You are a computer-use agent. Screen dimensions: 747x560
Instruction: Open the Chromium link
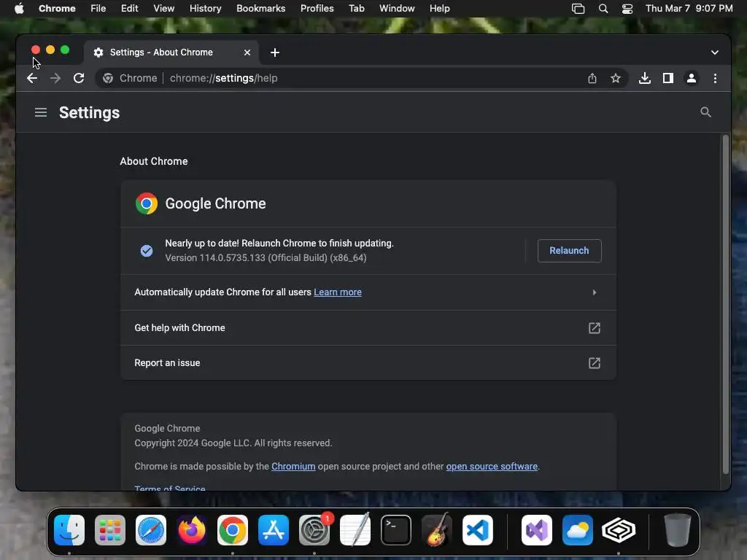(293, 466)
